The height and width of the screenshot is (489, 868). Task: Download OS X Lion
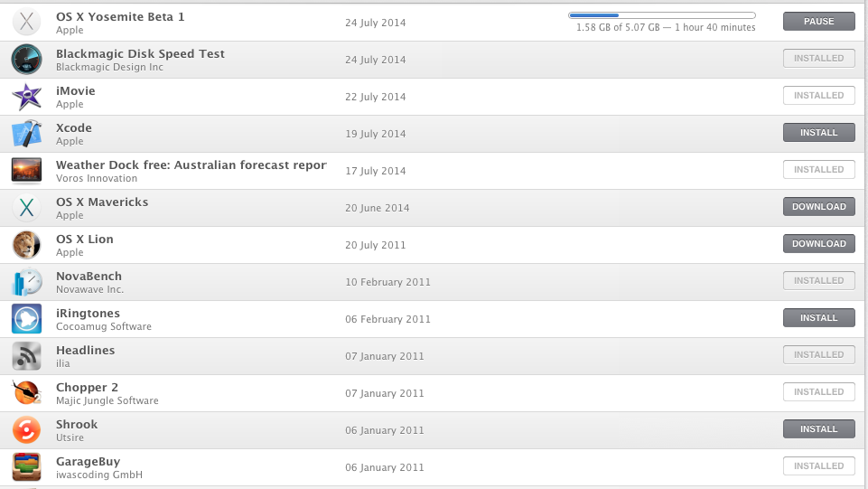coord(818,244)
